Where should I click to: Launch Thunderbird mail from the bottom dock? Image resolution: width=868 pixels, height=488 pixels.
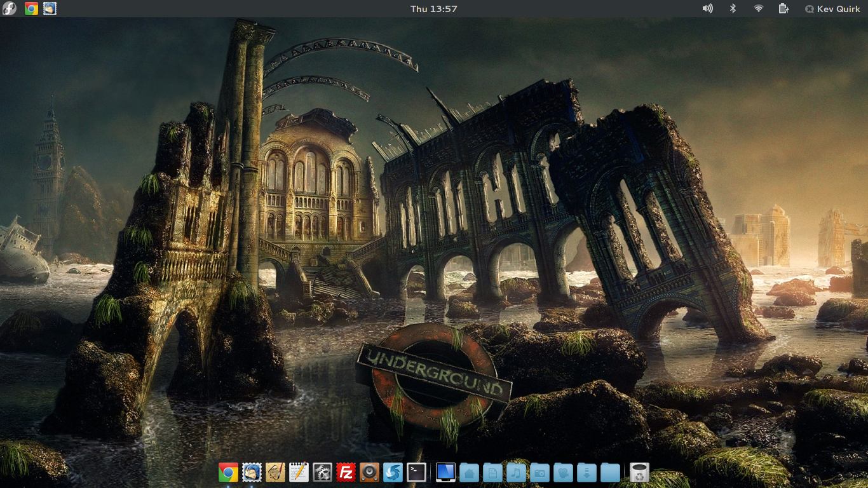(x=252, y=472)
